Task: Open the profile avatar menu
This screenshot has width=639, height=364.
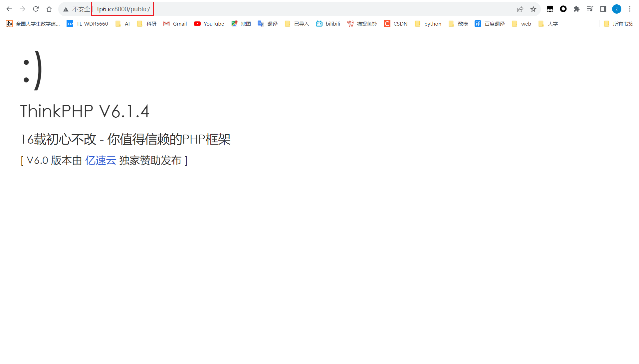Action: click(616, 9)
